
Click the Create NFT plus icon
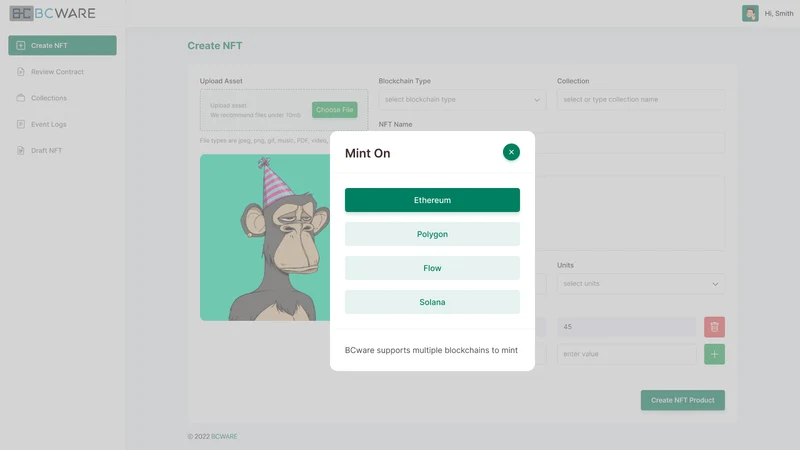(20, 45)
